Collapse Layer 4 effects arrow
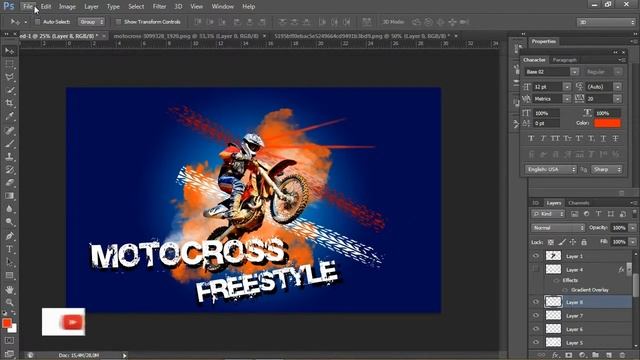Screen dimensions: 640x360 [629, 269]
